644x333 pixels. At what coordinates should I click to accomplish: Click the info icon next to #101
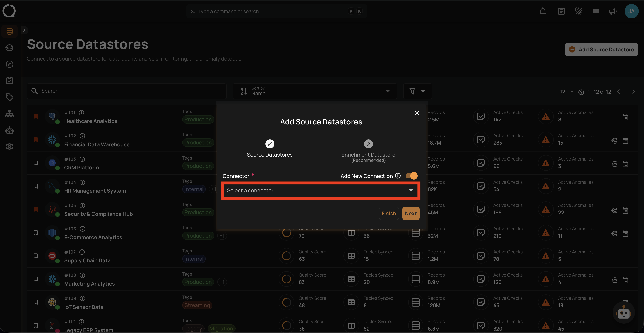coord(81,112)
